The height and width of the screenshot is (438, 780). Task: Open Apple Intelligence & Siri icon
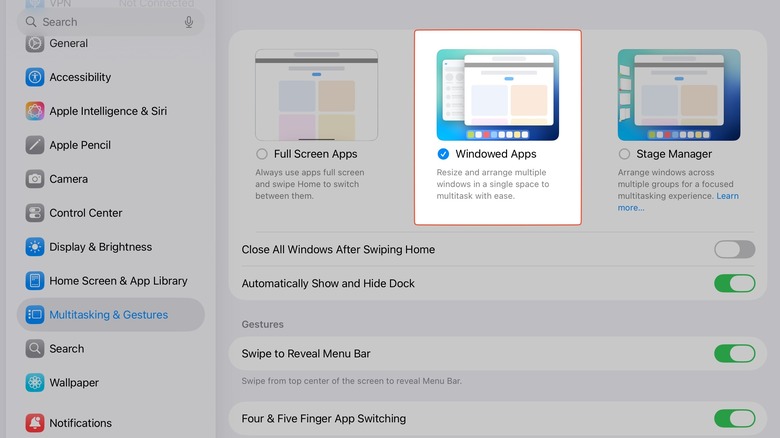[x=35, y=111]
